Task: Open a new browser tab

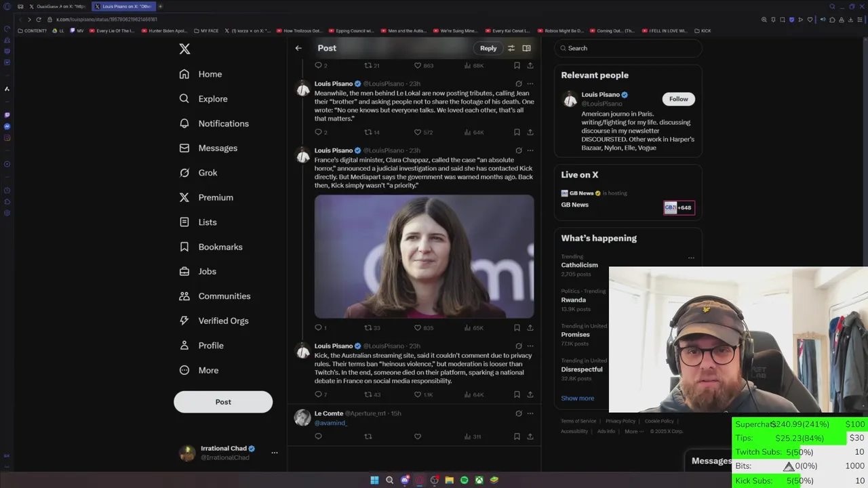Action: [161, 6]
